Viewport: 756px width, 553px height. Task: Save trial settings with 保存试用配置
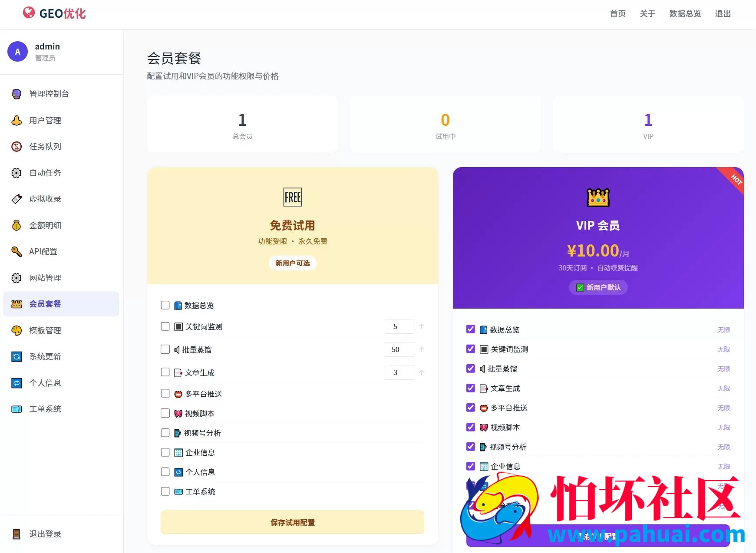tap(292, 522)
